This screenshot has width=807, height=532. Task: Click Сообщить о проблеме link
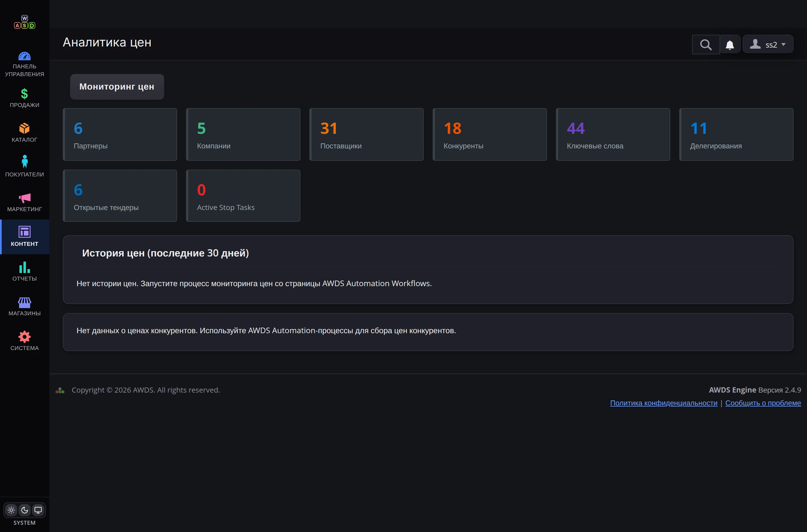pyautogui.click(x=763, y=403)
